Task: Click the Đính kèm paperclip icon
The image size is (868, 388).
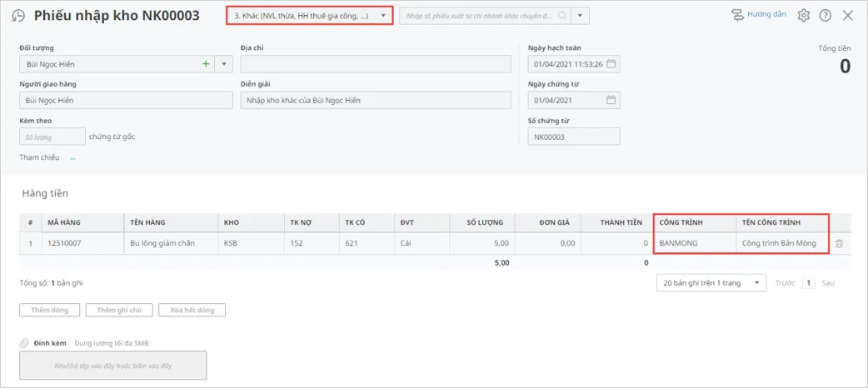Action: (x=25, y=343)
